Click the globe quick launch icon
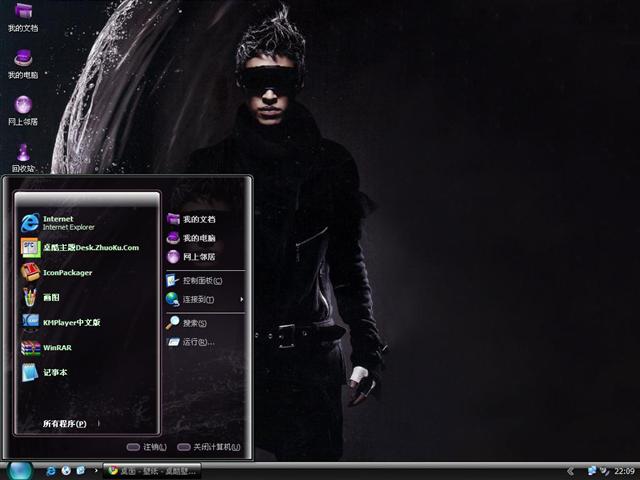The width and height of the screenshot is (640, 480). (66, 471)
